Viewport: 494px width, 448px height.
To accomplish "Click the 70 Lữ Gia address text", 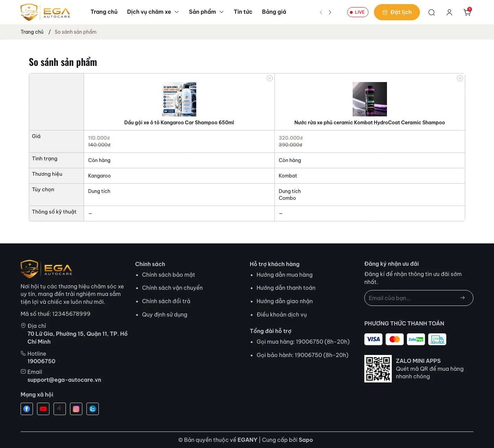I will (78, 338).
